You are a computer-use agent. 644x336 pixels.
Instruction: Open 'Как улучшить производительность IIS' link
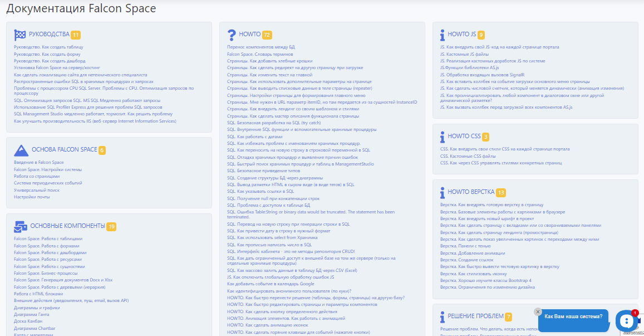(95, 121)
